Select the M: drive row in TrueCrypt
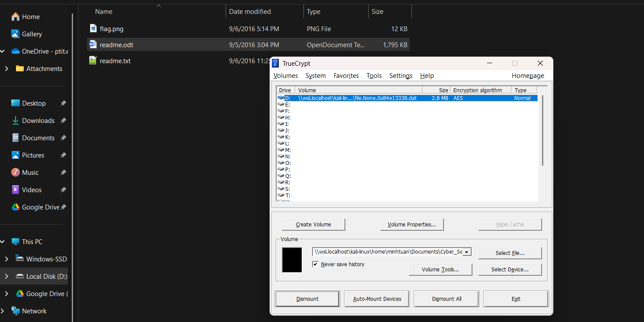The height and width of the screenshot is (322, 644). (407, 150)
